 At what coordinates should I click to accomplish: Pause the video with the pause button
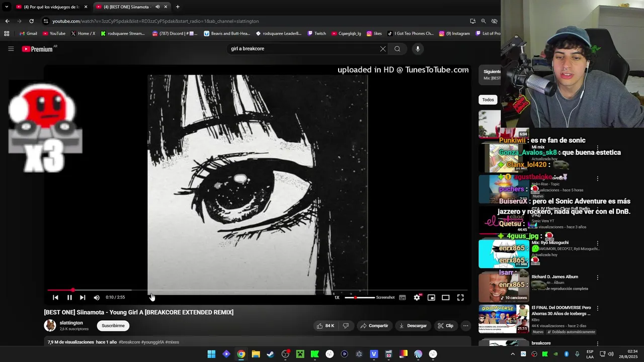point(69,297)
